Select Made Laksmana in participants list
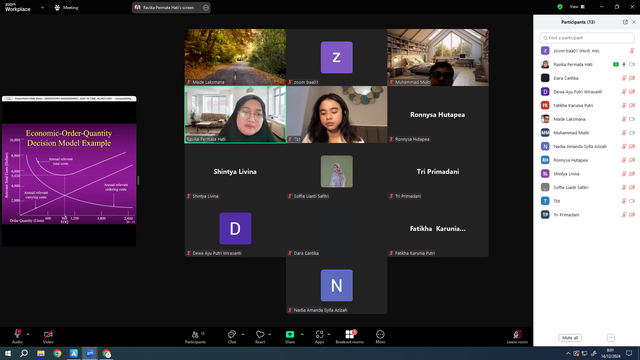This screenshot has width=640, height=360. click(587, 119)
